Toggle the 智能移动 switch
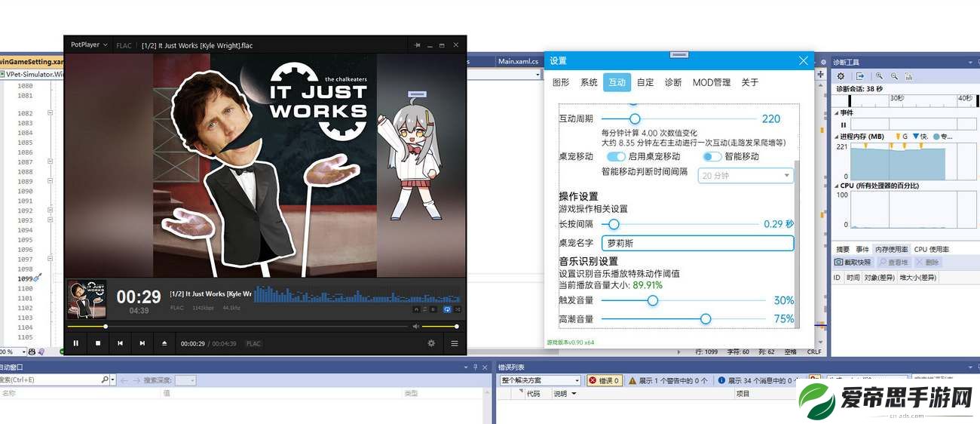 [x=712, y=156]
